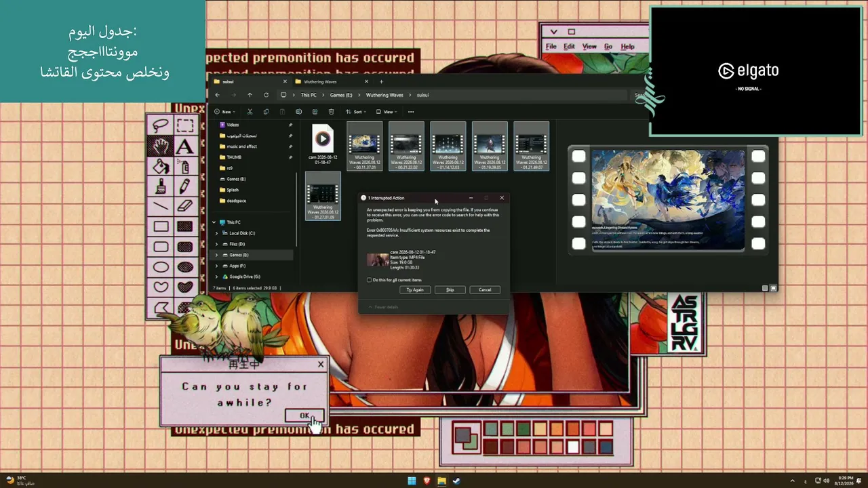Select Wuthering Waves video ending 01.19.09.05
This screenshot has height=488, width=868.
click(x=490, y=145)
